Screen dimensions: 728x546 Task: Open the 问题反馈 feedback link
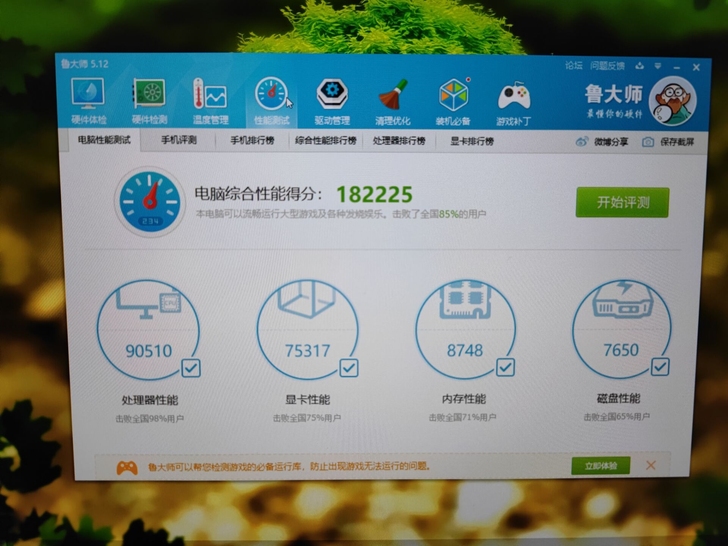coord(607,66)
